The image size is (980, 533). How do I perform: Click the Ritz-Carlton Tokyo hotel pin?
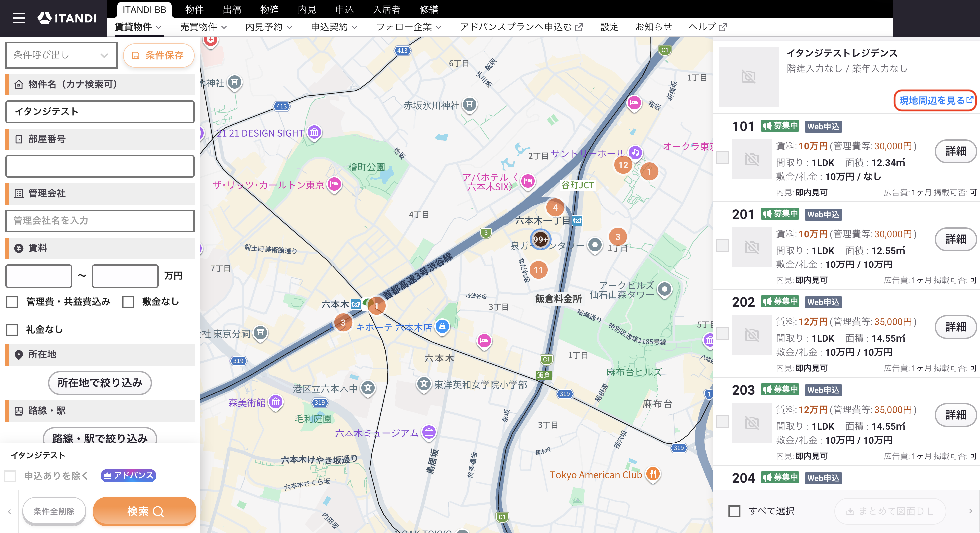click(x=334, y=185)
